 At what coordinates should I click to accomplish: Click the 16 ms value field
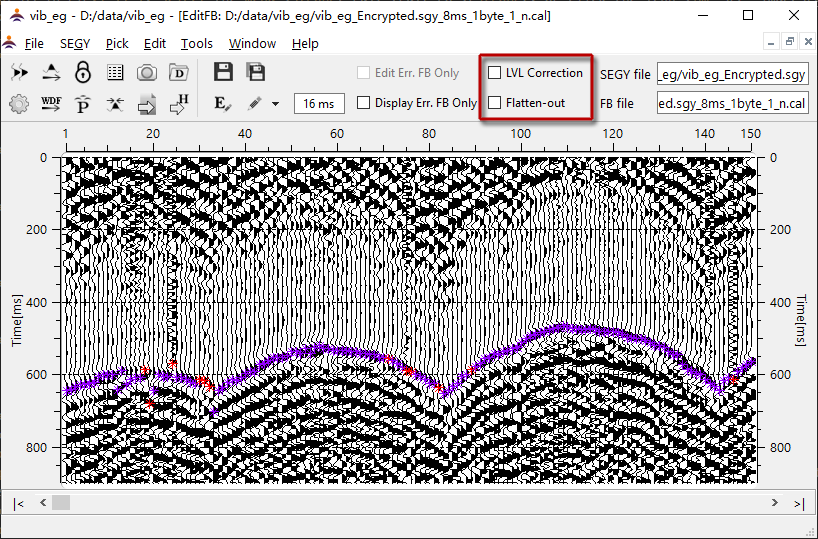[319, 103]
